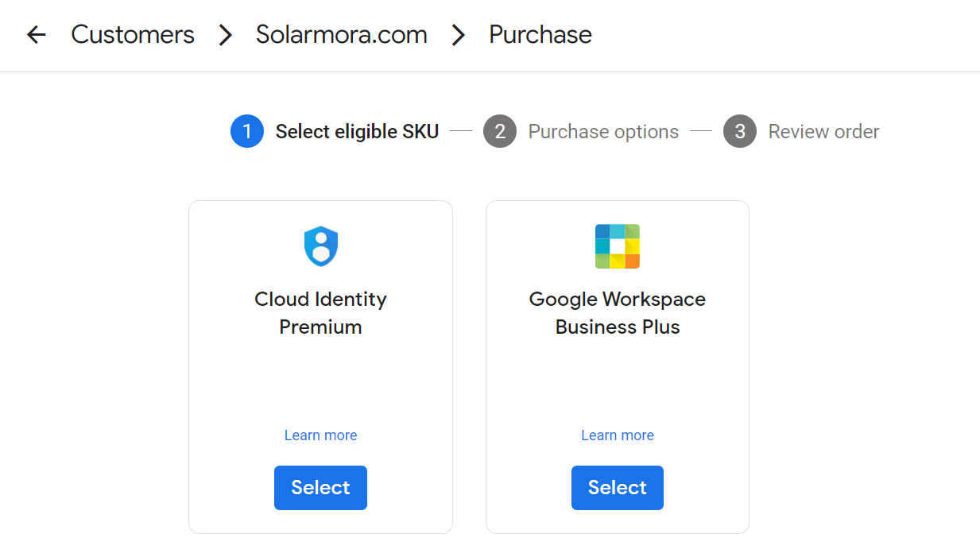Jump to the Review order step label
Image resolution: width=980 pixels, height=557 pixels.
(x=823, y=131)
